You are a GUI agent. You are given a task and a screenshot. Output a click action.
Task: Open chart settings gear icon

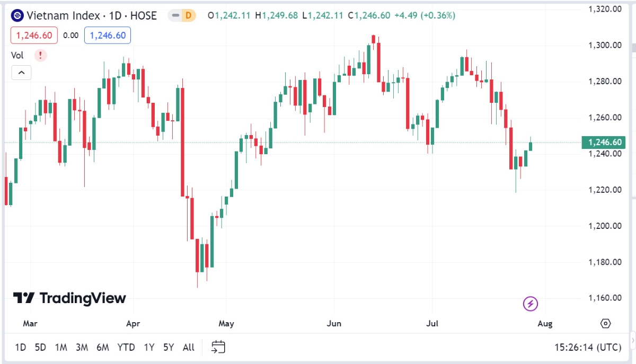[x=606, y=323]
